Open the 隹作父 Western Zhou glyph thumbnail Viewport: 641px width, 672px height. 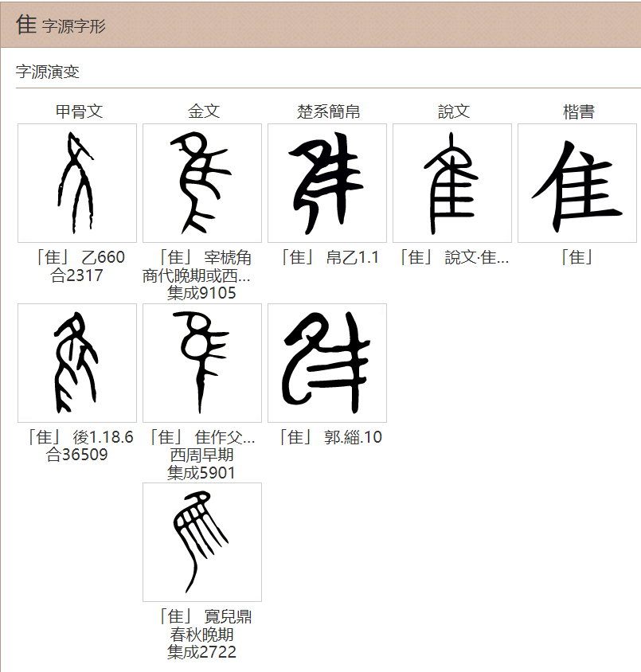click(x=201, y=362)
